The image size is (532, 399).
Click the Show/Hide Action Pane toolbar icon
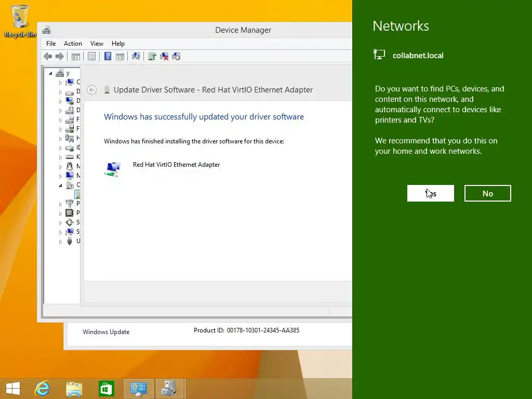click(120, 56)
